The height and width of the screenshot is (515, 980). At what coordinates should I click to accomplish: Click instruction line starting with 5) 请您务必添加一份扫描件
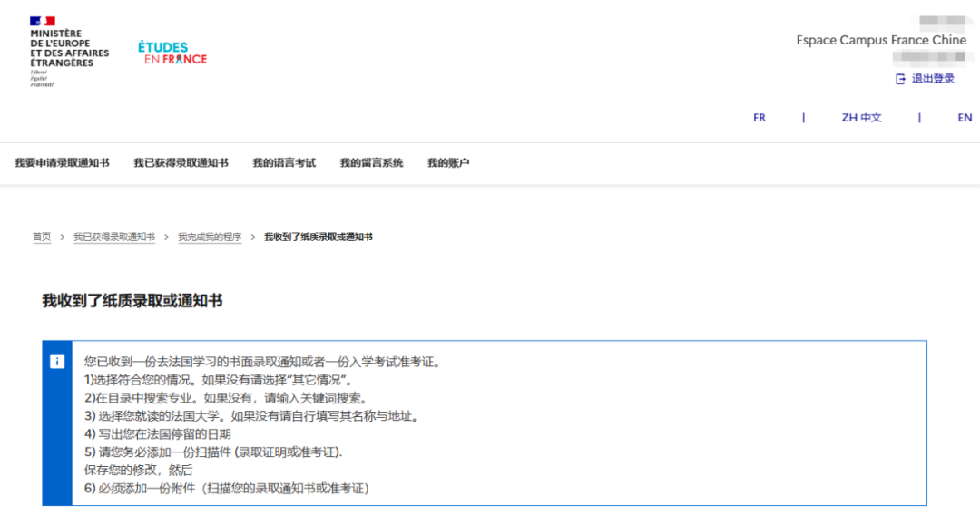pyautogui.click(x=213, y=452)
